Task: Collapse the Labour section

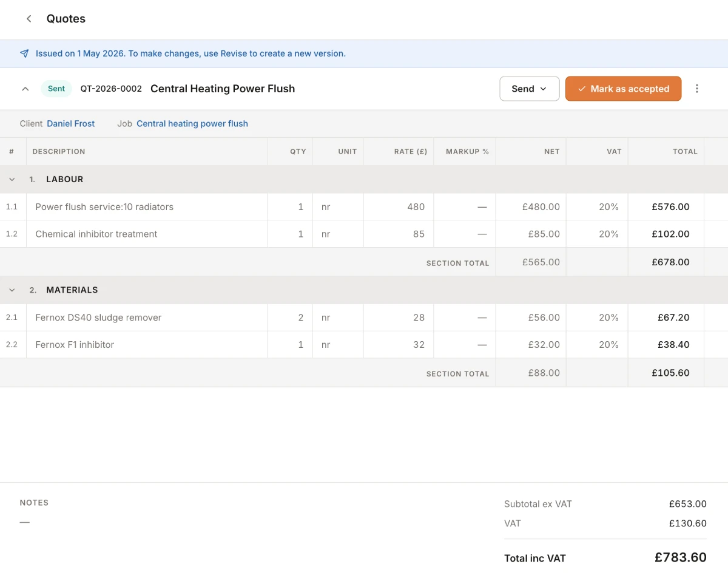Action: click(x=12, y=180)
